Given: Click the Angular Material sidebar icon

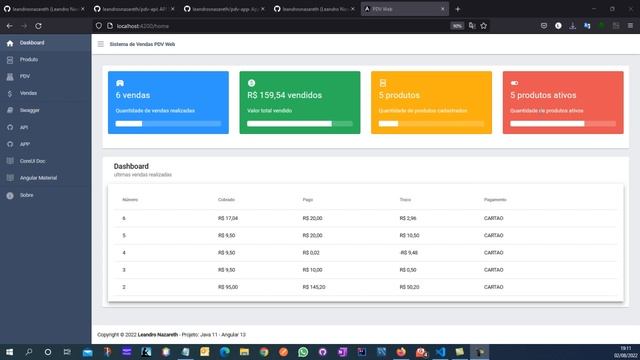Looking at the screenshot, I should [x=10, y=178].
